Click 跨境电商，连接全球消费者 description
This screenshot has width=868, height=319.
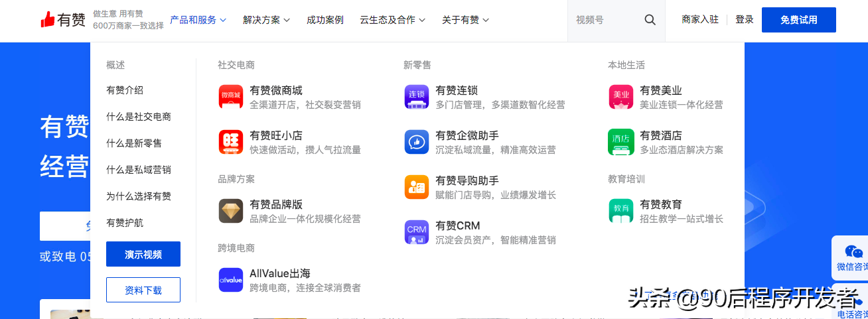pyautogui.click(x=305, y=288)
